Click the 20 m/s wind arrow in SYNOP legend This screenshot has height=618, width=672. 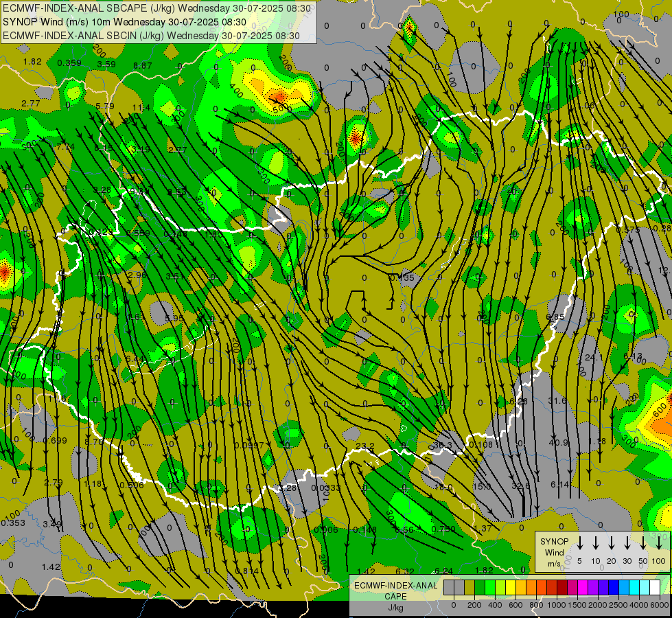612,542
